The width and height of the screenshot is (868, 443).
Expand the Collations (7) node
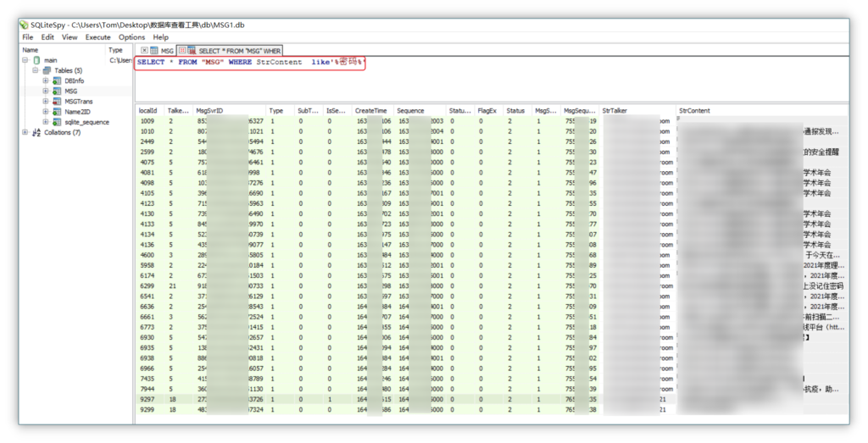25,133
